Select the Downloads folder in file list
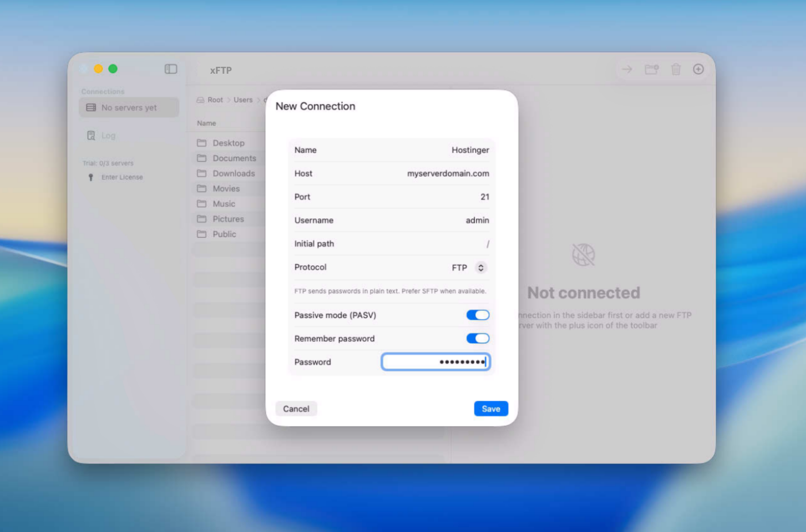Image resolution: width=806 pixels, height=532 pixels. (233, 173)
